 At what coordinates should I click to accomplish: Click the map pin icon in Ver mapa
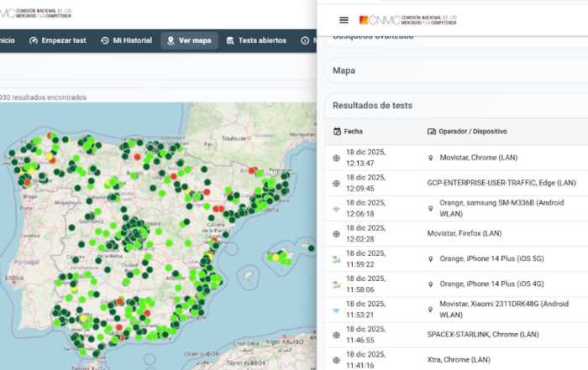(171, 40)
